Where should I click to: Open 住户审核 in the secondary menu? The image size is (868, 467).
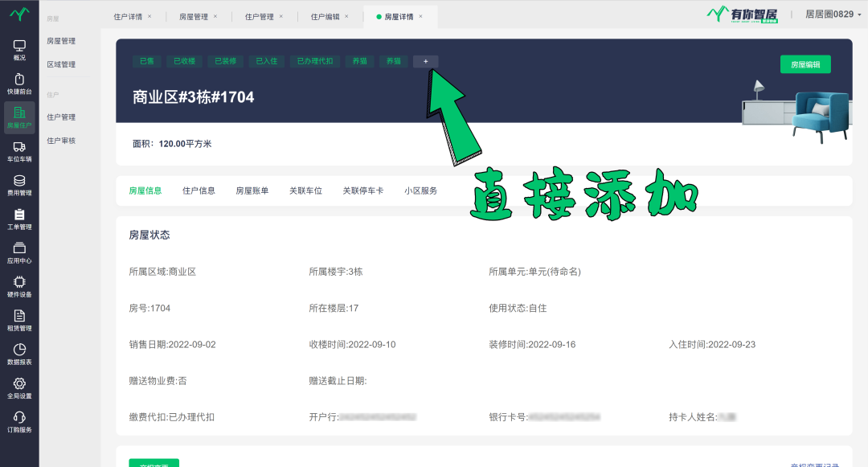[61, 141]
